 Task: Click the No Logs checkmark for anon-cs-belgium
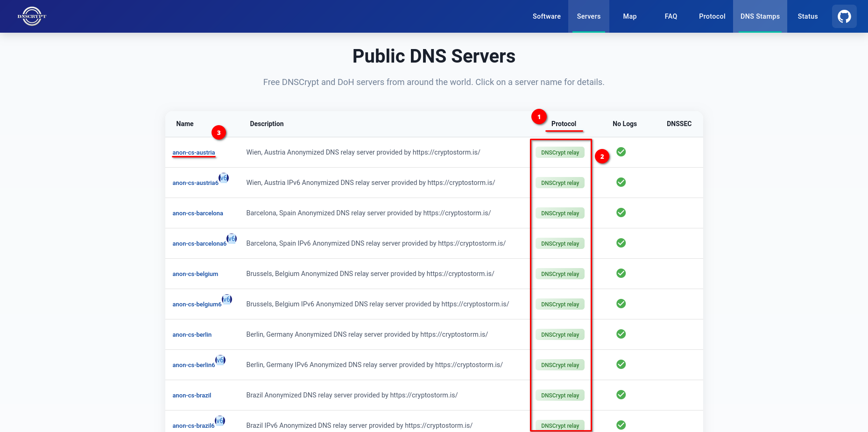tap(621, 273)
